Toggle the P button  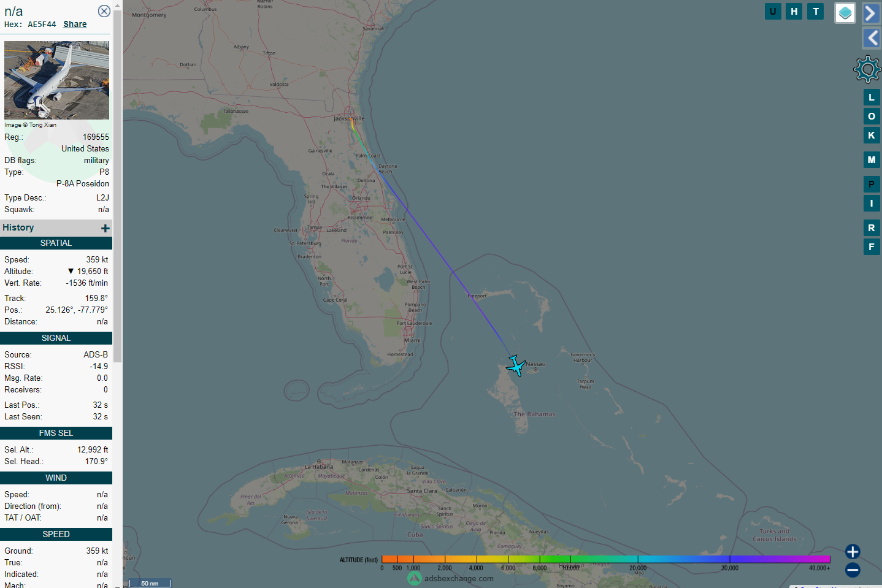pos(872,185)
